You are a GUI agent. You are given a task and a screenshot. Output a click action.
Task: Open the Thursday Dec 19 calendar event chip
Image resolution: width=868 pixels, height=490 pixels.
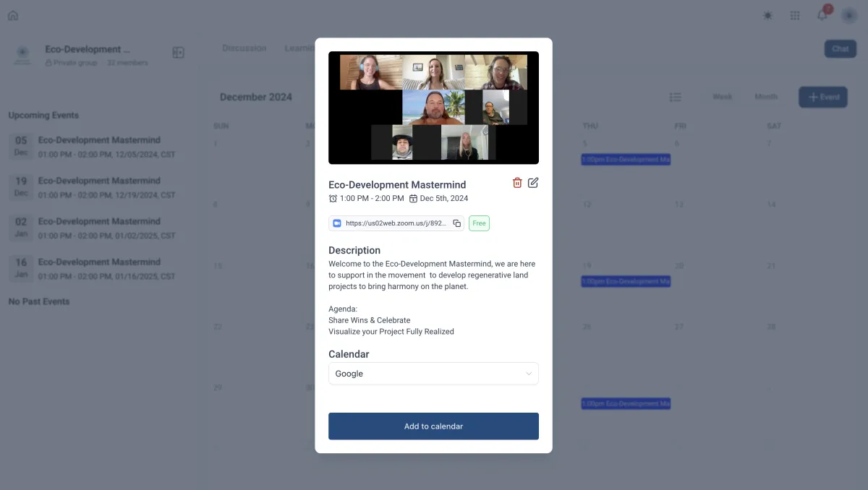click(626, 281)
